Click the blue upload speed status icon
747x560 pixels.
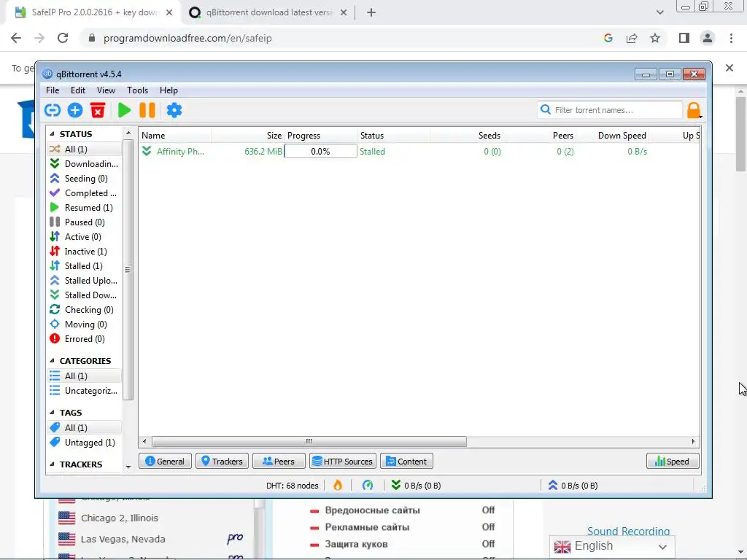tap(553, 485)
